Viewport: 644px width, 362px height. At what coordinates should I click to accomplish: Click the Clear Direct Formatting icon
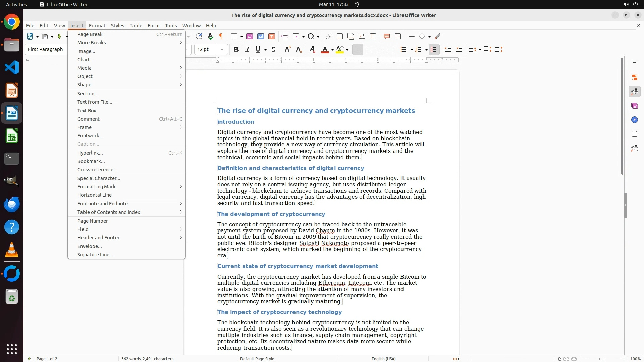[312, 50]
